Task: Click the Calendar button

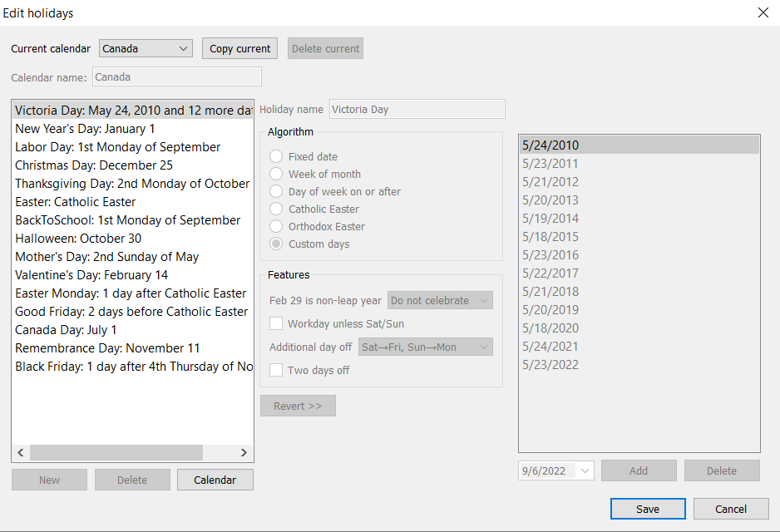Action: pyautogui.click(x=215, y=480)
